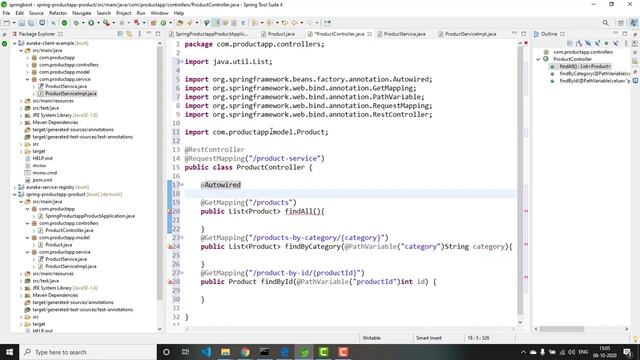Collapse the ProductController node in the Outline
640x360 pixels.
coord(538,59)
